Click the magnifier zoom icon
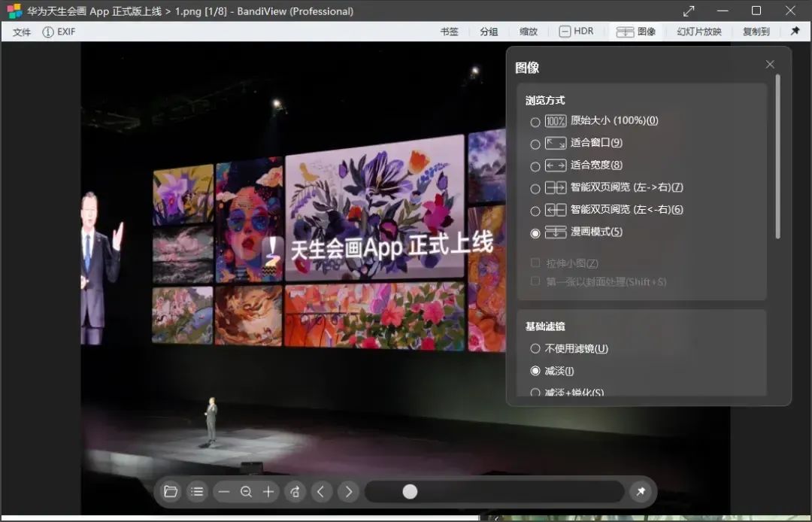The height and width of the screenshot is (522, 812). [x=246, y=491]
